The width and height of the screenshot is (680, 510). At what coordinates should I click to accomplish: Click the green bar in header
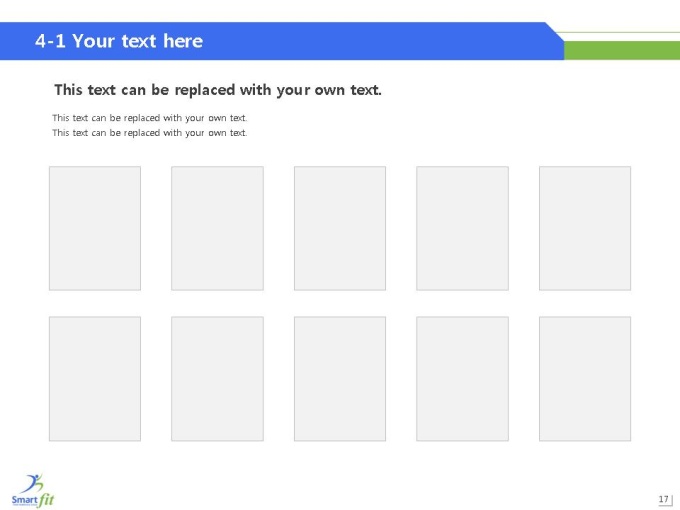click(x=622, y=50)
